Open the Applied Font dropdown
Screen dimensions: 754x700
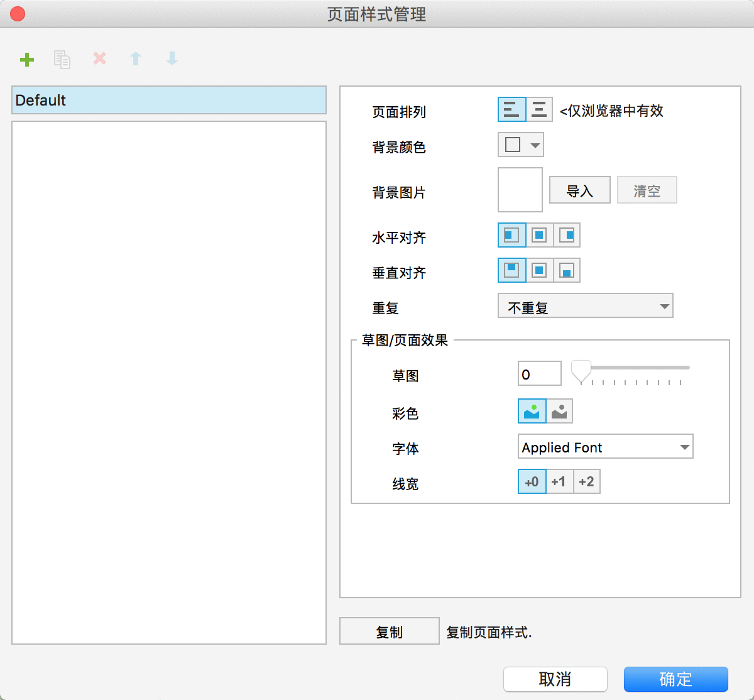[606, 446]
